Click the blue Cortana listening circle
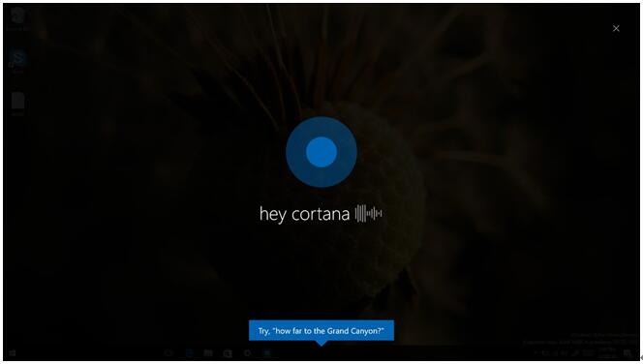The height and width of the screenshot is (364, 643). click(x=321, y=152)
